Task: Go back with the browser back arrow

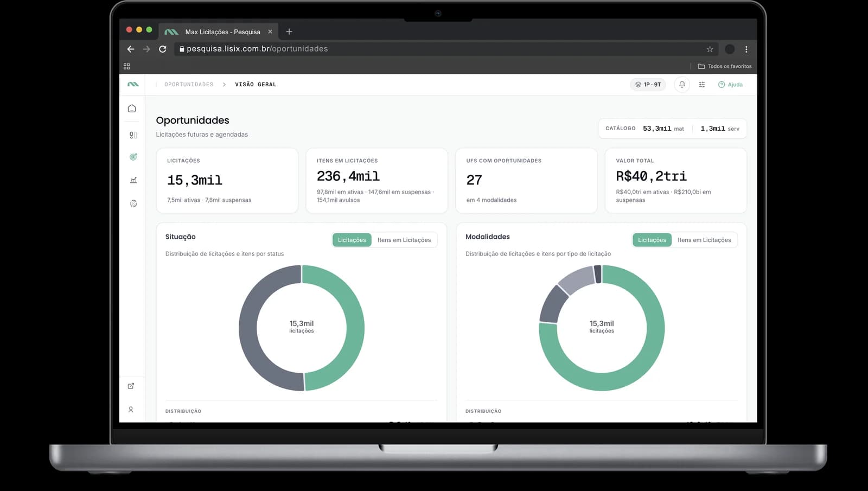Action: click(131, 49)
